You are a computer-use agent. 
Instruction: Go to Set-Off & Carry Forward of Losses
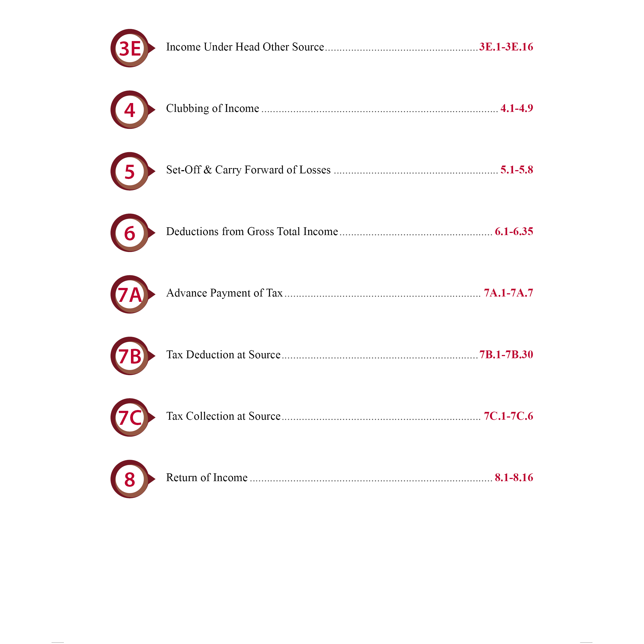coord(248,170)
